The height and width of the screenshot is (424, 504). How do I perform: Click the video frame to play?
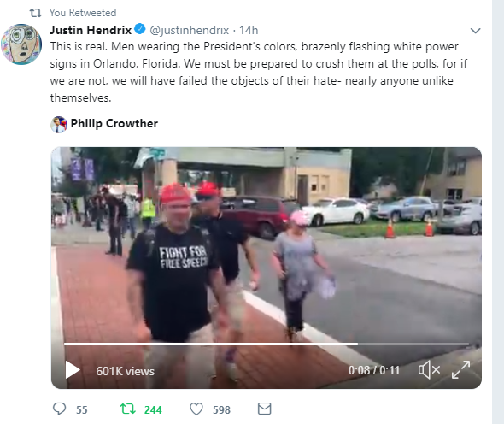click(267, 244)
